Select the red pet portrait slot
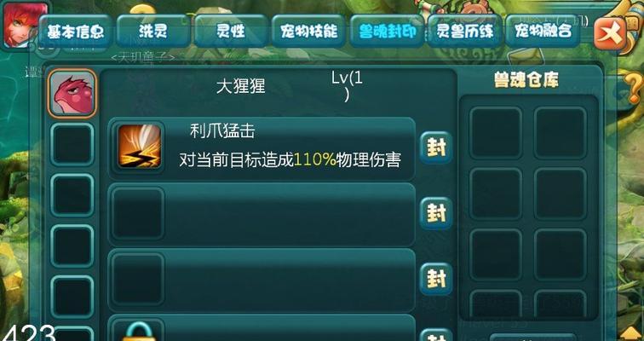 72,93
